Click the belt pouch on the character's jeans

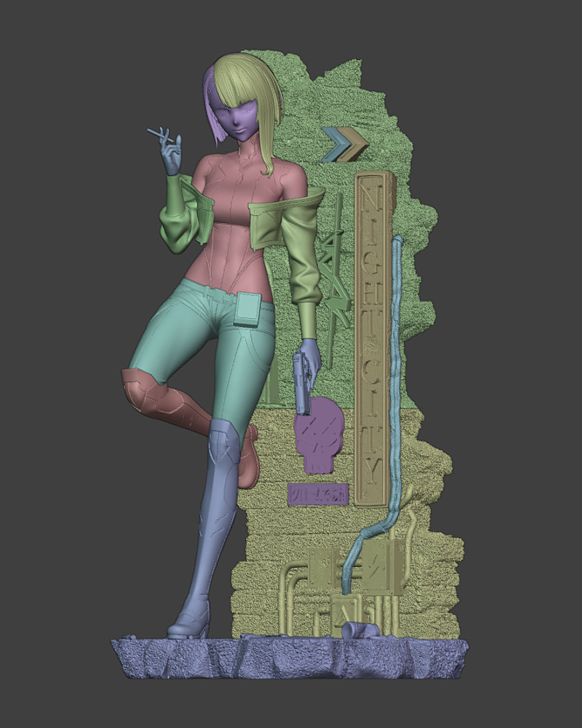(248, 308)
